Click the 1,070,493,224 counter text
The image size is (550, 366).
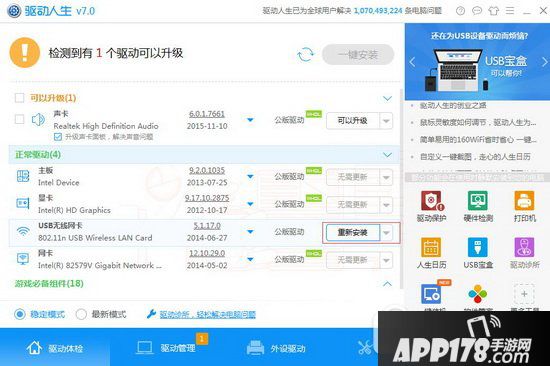(x=378, y=11)
